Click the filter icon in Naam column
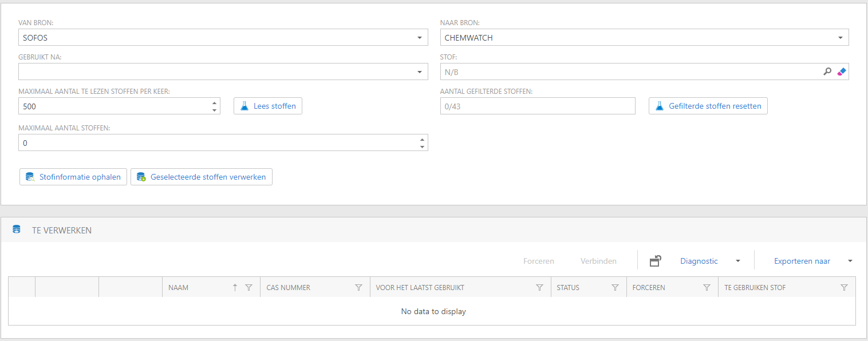868x341 pixels. point(248,288)
